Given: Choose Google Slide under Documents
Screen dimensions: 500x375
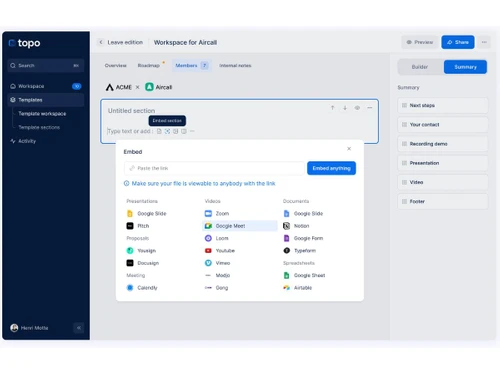Looking at the screenshot, I should pyautogui.click(x=303, y=214).
